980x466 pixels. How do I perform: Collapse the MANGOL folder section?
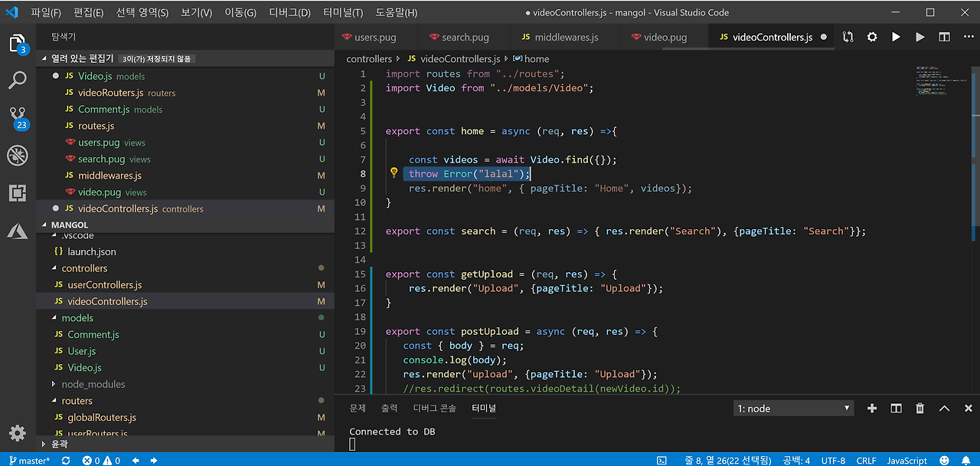click(x=185, y=225)
